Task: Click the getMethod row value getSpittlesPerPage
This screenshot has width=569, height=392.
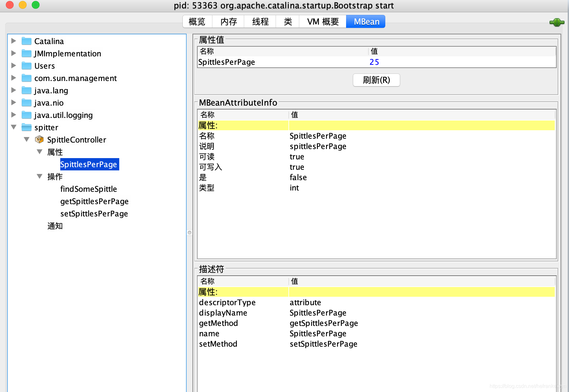Action: point(324,323)
